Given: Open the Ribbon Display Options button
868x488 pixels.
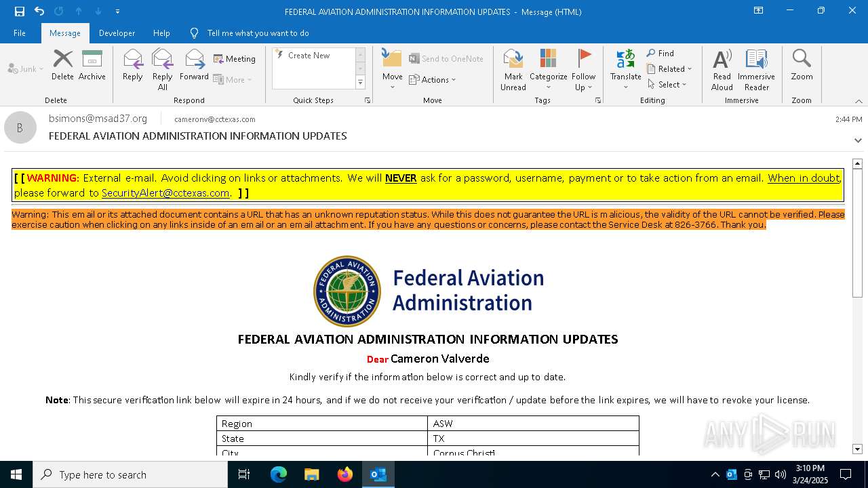Looking at the screenshot, I should (759, 11).
